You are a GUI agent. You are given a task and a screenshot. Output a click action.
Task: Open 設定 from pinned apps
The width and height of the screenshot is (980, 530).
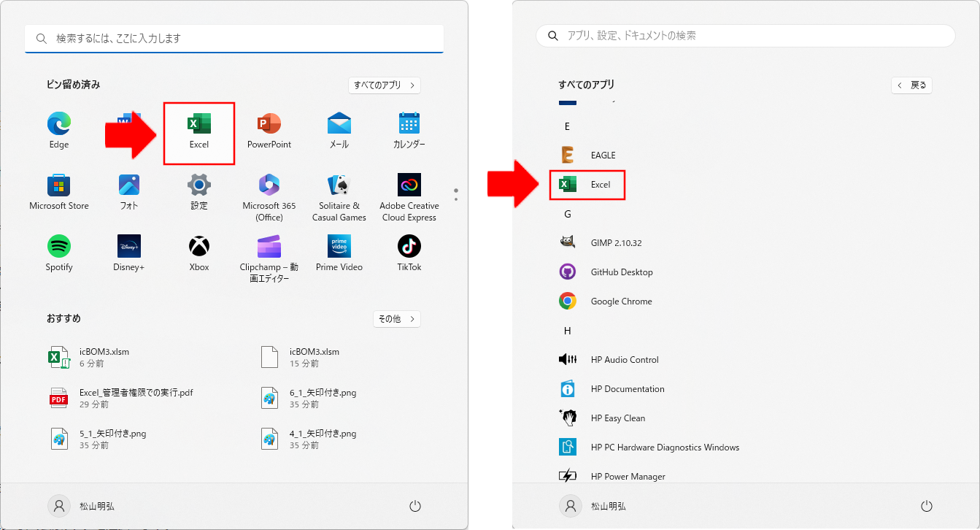(199, 192)
